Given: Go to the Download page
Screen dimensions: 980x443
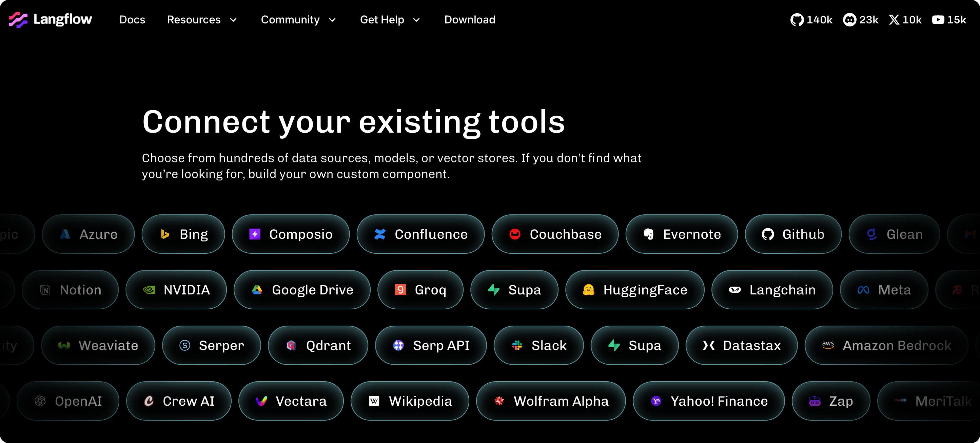Looking at the screenshot, I should coord(469,20).
